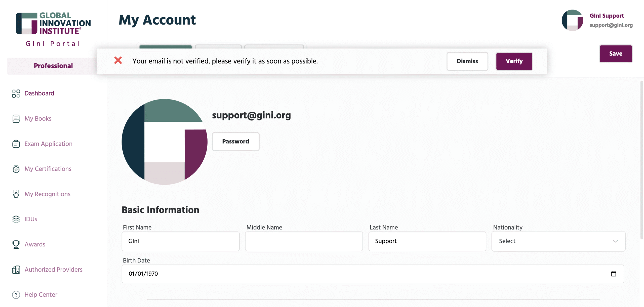Expand the Nationality Select dropdown
This screenshot has height=307, width=644.
tap(558, 241)
